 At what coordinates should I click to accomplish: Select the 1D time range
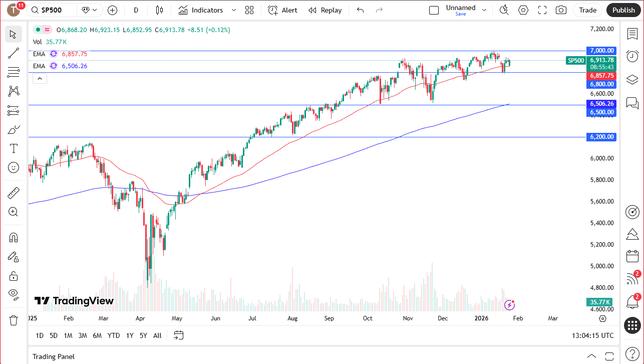point(40,335)
